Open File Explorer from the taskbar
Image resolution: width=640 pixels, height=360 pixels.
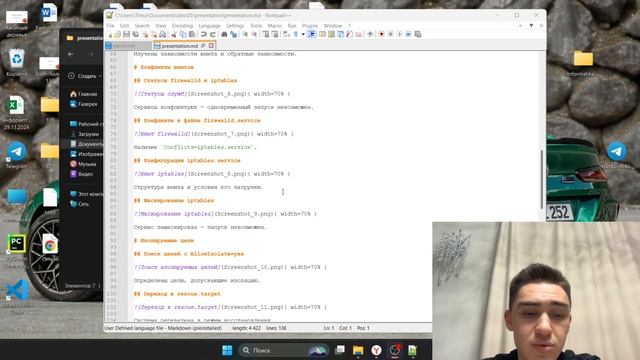click(358, 350)
